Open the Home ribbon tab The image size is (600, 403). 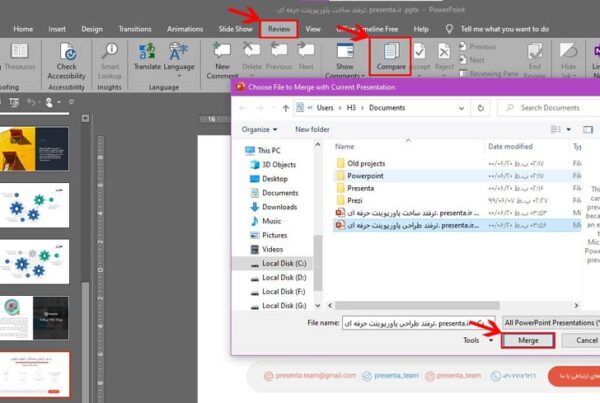coord(23,29)
